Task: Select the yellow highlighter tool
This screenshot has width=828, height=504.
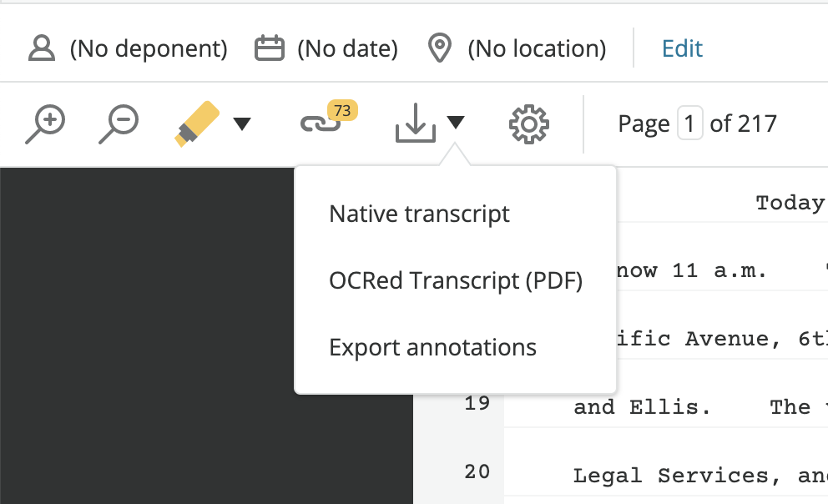Action: (x=197, y=123)
